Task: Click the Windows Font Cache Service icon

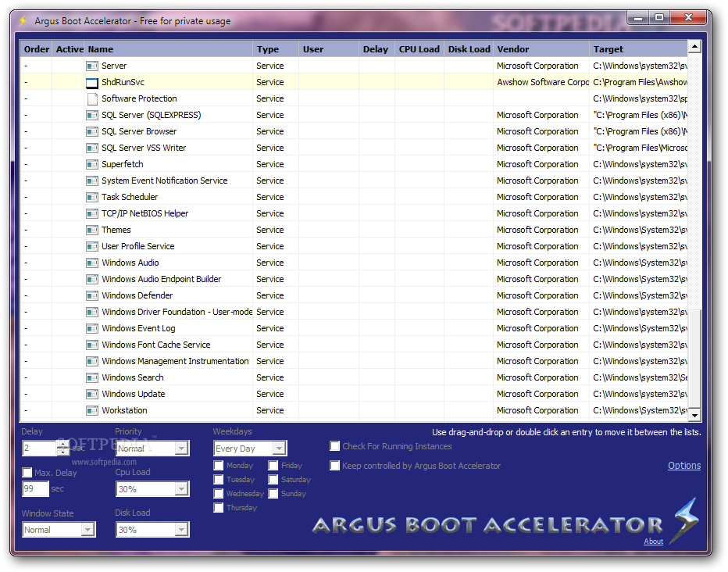Action: pyautogui.click(x=92, y=345)
